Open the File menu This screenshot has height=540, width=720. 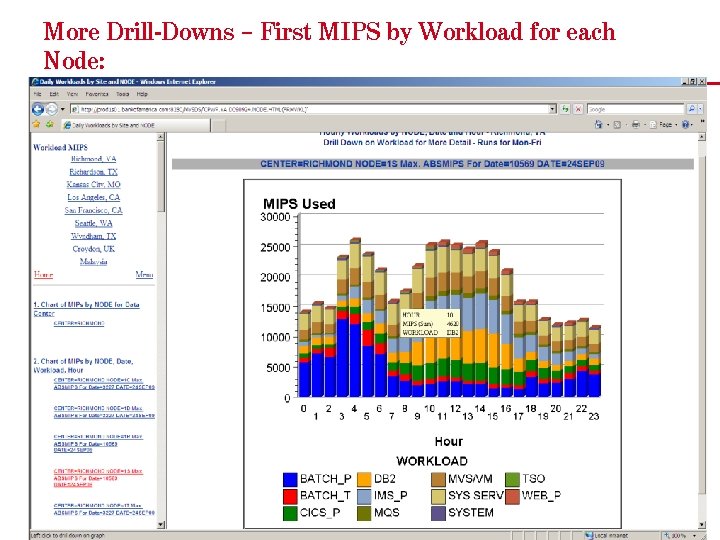pyautogui.click(x=38, y=94)
